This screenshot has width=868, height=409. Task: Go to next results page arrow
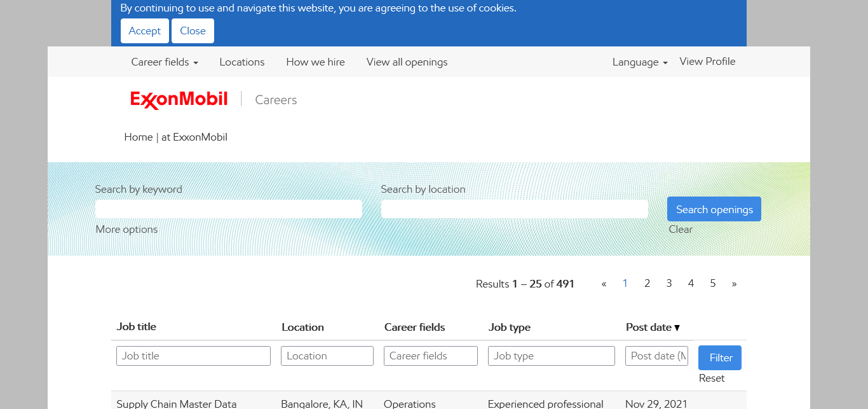point(734,284)
